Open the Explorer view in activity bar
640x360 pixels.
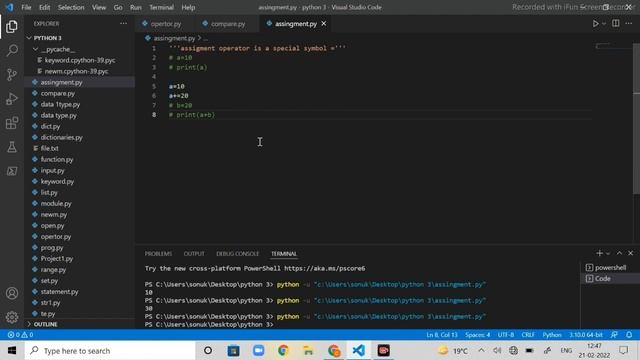[12, 27]
